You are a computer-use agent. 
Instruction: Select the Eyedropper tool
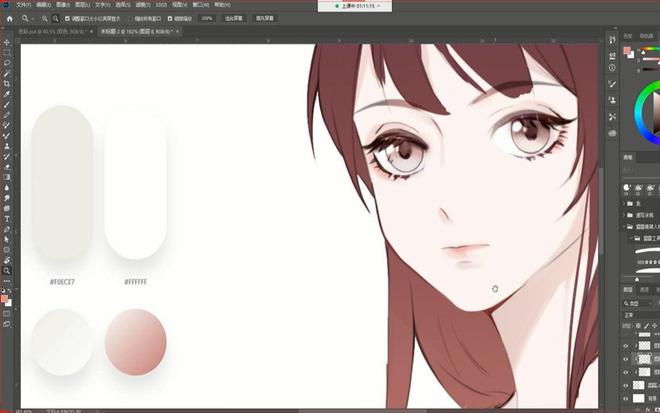[7, 94]
